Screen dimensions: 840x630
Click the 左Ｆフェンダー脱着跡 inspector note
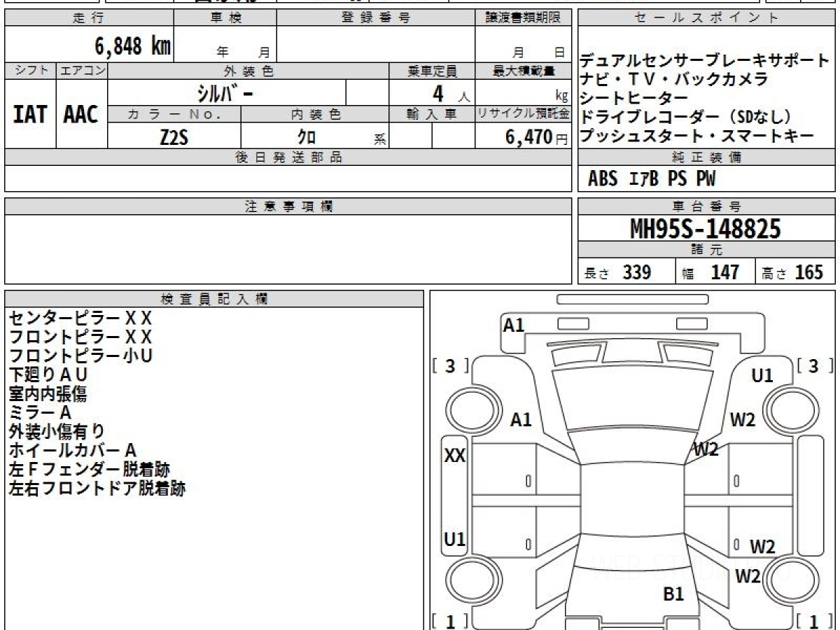tap(89, 469)
